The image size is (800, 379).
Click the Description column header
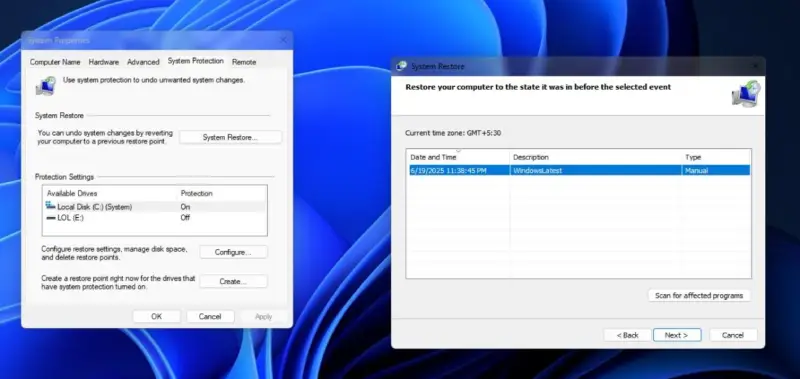[595, 157]
